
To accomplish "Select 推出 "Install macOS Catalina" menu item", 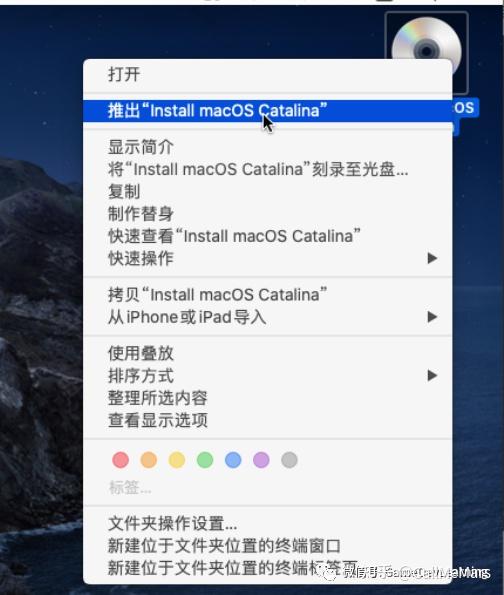I will click(x=268, y=111).
